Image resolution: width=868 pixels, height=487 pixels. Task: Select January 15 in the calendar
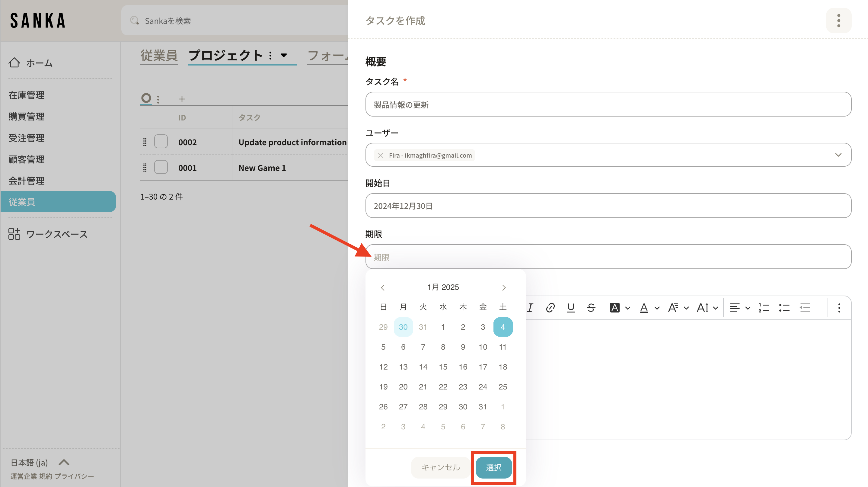(443, 367)
